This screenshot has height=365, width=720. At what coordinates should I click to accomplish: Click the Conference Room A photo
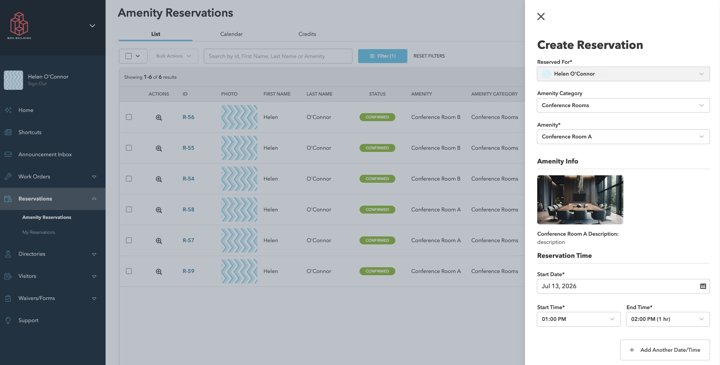[x=580, y=200]
